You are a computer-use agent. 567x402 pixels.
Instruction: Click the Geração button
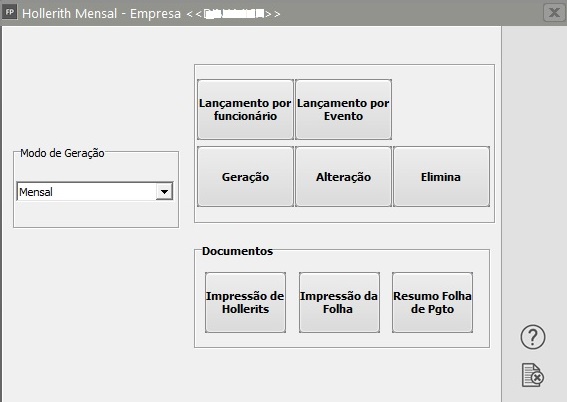[x=245, y=177]
